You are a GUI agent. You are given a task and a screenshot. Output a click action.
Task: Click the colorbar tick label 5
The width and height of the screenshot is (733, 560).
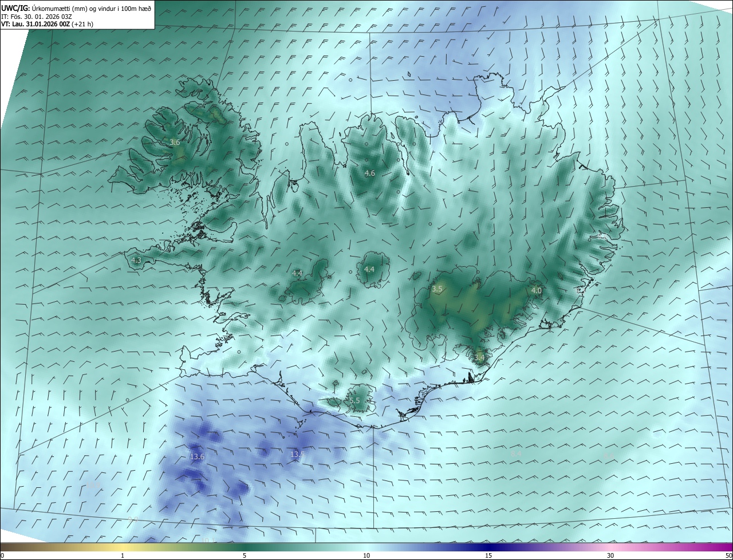click(245, 555)
